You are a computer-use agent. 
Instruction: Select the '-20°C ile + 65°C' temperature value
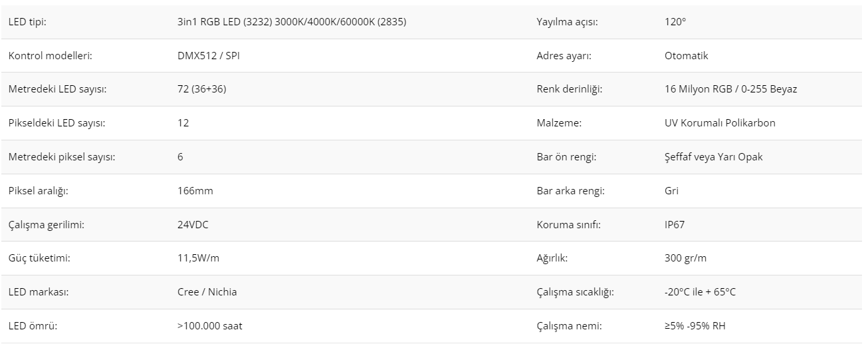[x=700, y=292]
